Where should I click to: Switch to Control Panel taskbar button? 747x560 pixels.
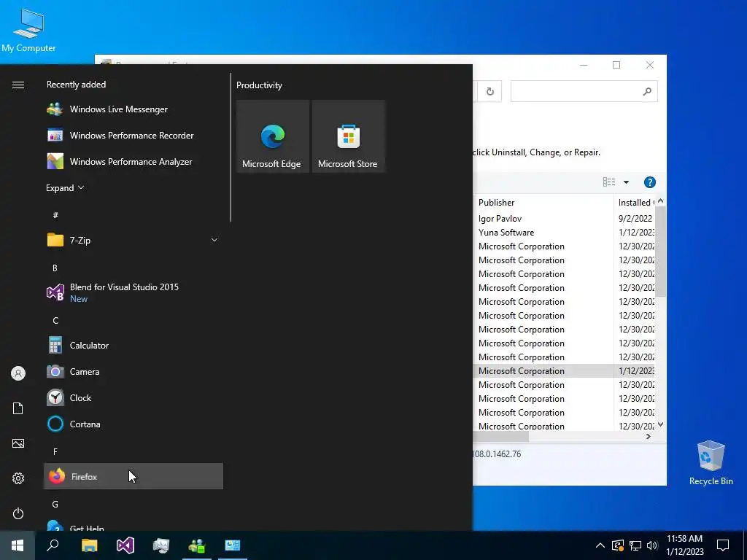(x=233, y=545)
